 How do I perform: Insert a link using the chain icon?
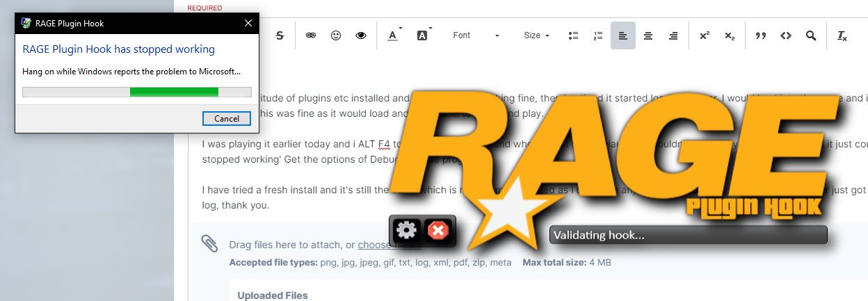(311, 35)
